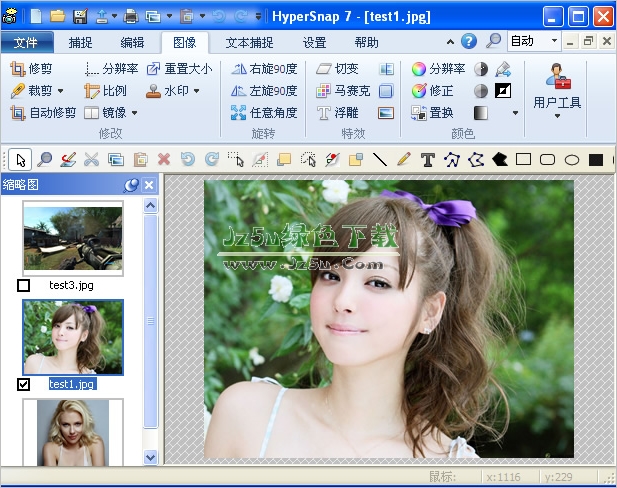Image resolution: width=617 pixels, height=488 pixels.
Task: Open the quick access customize dropdown
Action: click(x=258, y=16)
